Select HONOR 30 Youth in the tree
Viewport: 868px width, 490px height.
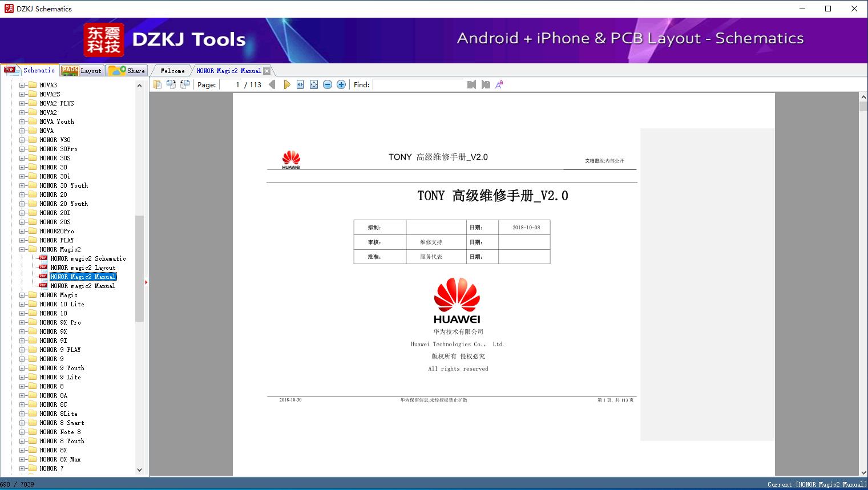pyautogui.click(x=63, y=185)
